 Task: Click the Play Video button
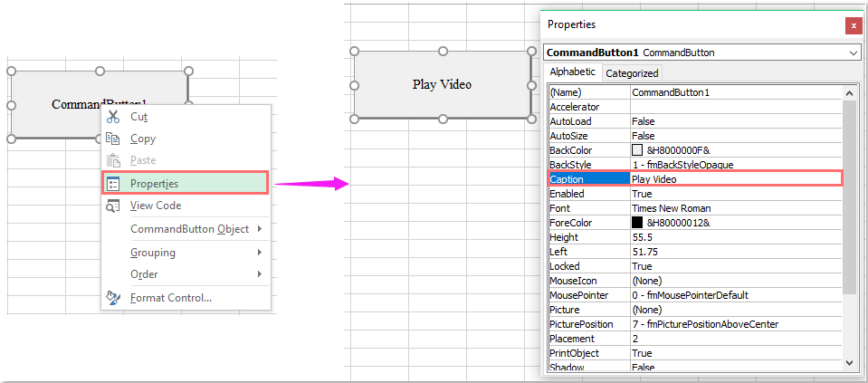[442, 85]
